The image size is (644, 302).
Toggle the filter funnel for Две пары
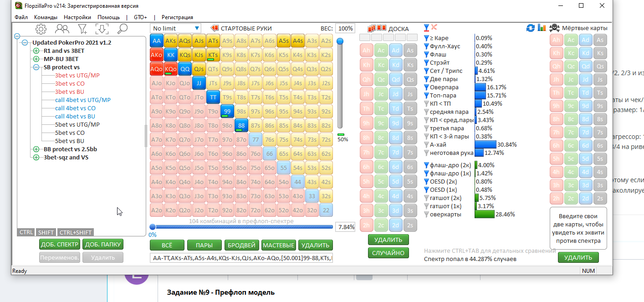coord(427,79)
